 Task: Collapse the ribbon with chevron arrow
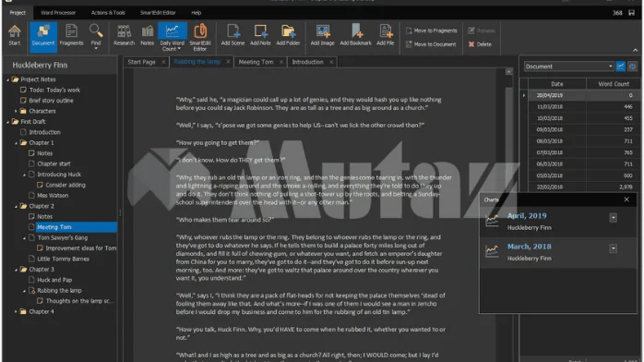point(636,50)
